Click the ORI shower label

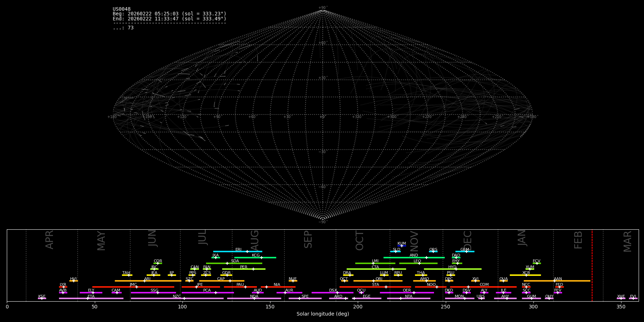379,279
